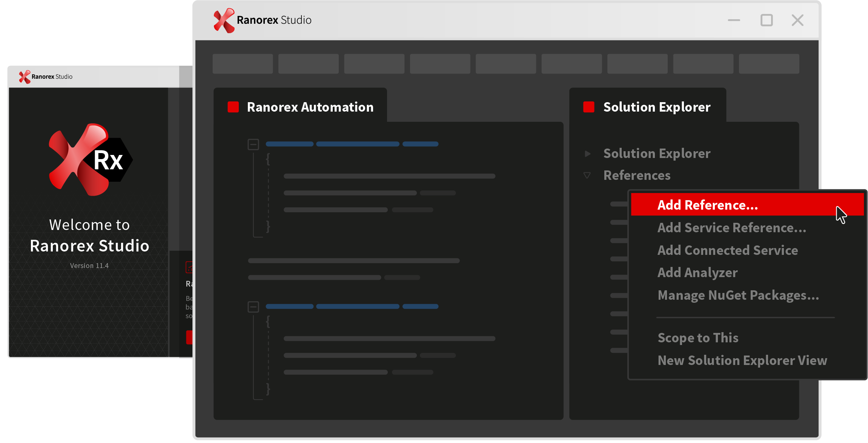The height and width of the screenshot is (443, 868).
Task: Close the main Ranorex Studio window
Action: [x=797, y=20]
